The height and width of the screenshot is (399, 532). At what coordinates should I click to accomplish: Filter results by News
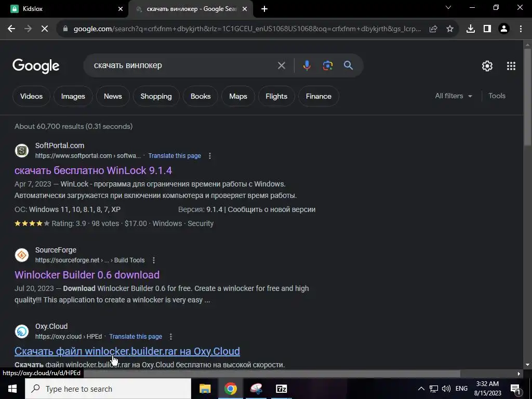[x=113, y=96]
